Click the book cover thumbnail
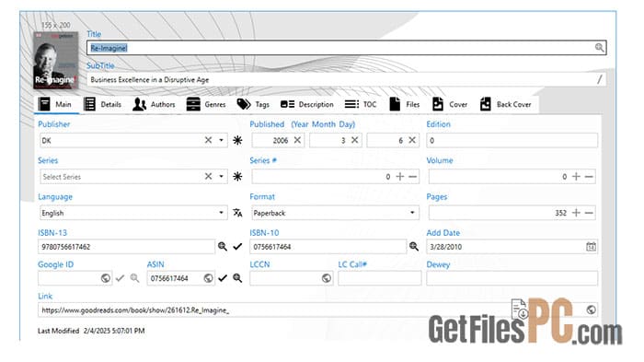 click(55, 60)
